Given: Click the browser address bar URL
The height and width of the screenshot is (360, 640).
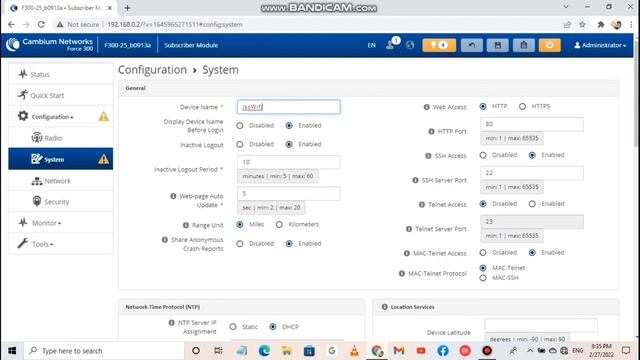Looking at the screenshot, I should pyautogui.click(x=176, y=24).
